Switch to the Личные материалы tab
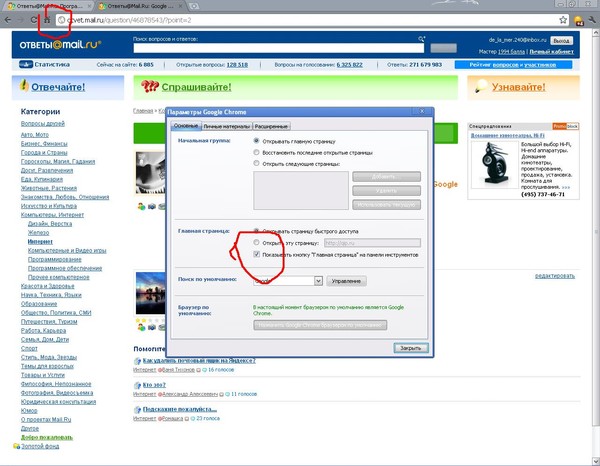The image size is (600, 466). pos(227,126)
